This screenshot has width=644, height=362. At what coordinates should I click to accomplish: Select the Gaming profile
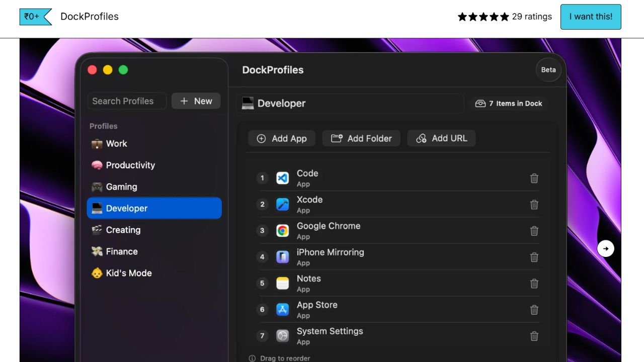click(x=154, y=187)
